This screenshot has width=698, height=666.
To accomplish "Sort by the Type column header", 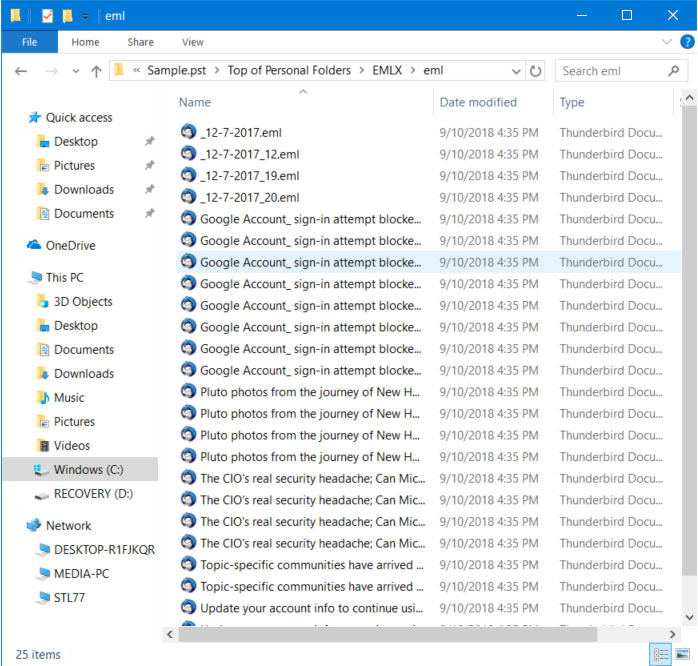I will pos(572,102).
